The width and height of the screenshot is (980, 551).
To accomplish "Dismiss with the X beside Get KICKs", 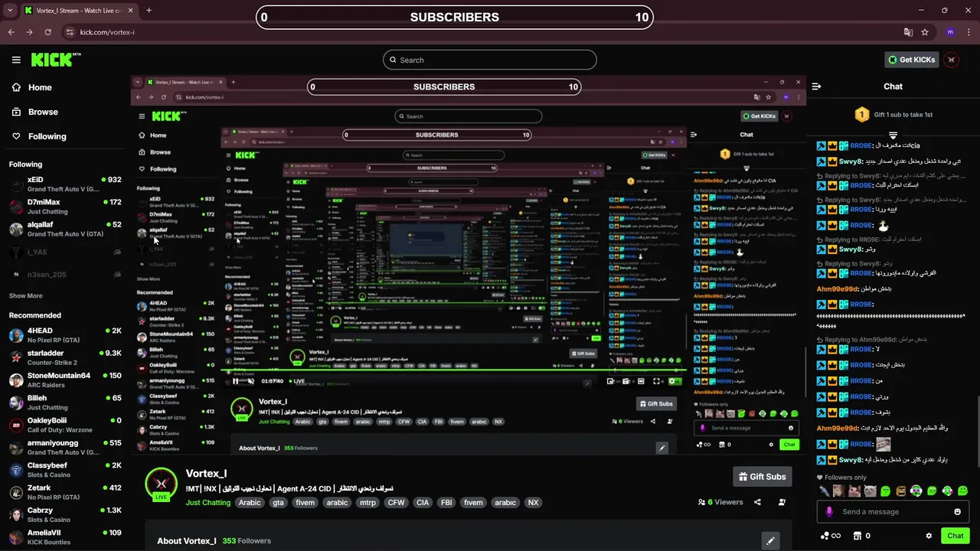I will point(952,60).
